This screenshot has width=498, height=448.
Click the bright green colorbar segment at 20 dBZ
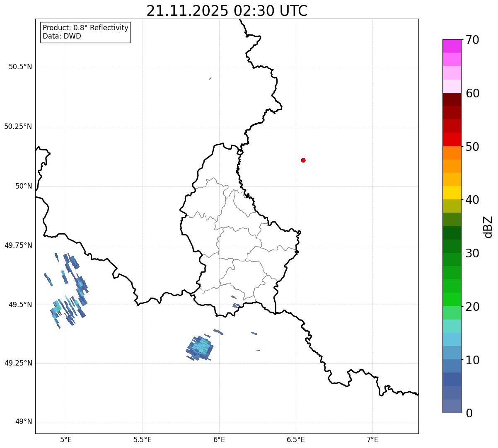click(452, 300)
